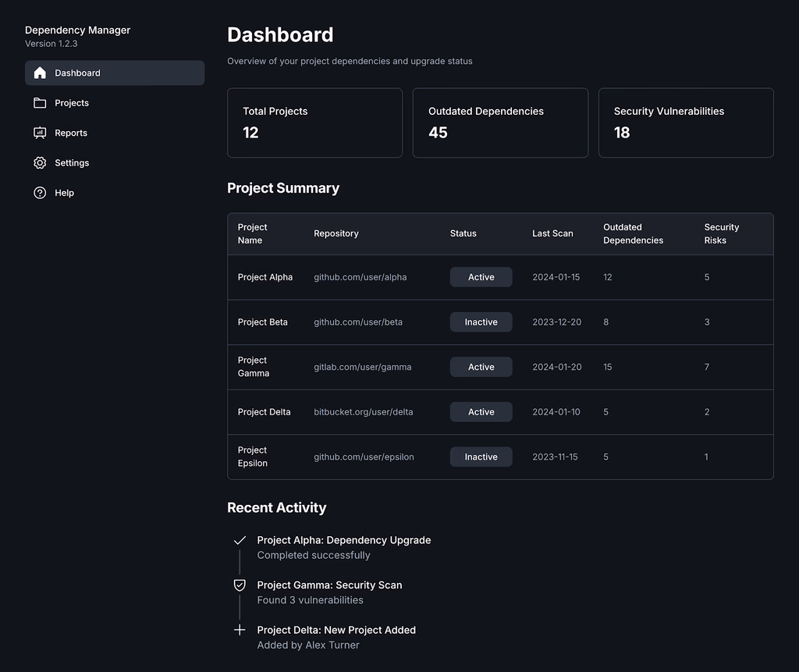Click the Security Risks column header
Screen dimensions: 799x672
[722, 233]
